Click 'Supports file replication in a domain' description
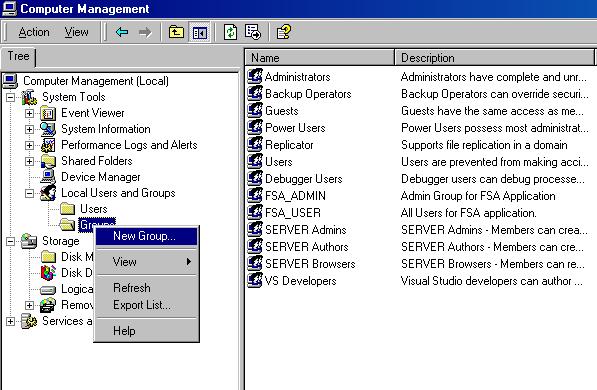This screenshot has width=597, height=390. (x=484, y=145)
